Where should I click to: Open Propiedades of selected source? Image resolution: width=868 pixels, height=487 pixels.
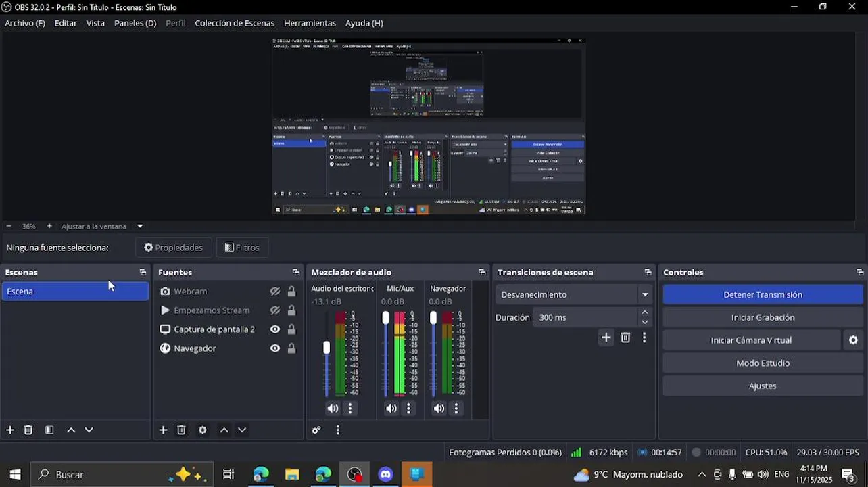[174, 248]
